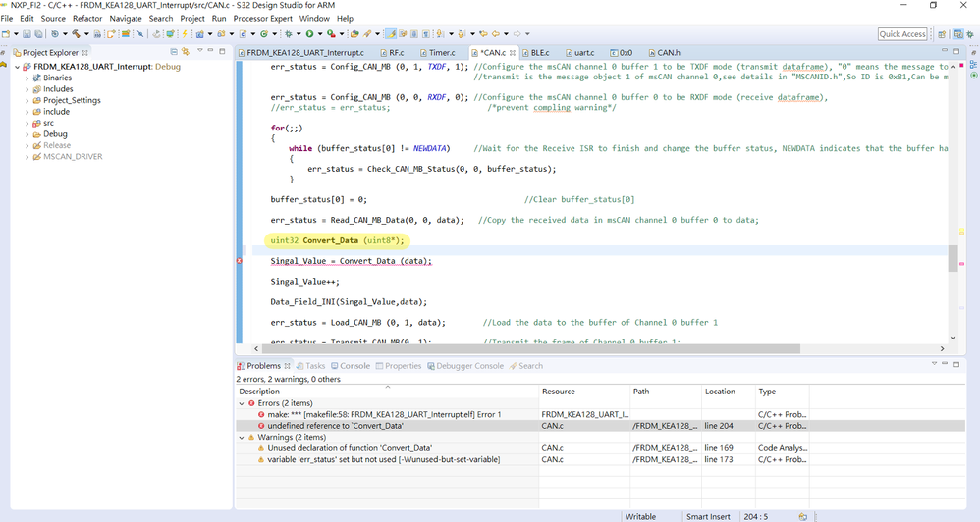Click the Resource column header
The image size is (980, 522).
tap(584, 391)
